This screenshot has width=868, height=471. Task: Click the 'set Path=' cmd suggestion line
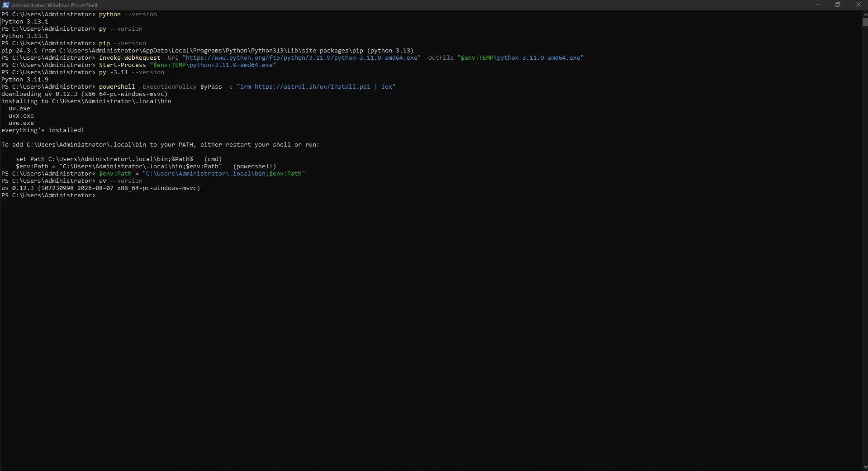[119, 159]
